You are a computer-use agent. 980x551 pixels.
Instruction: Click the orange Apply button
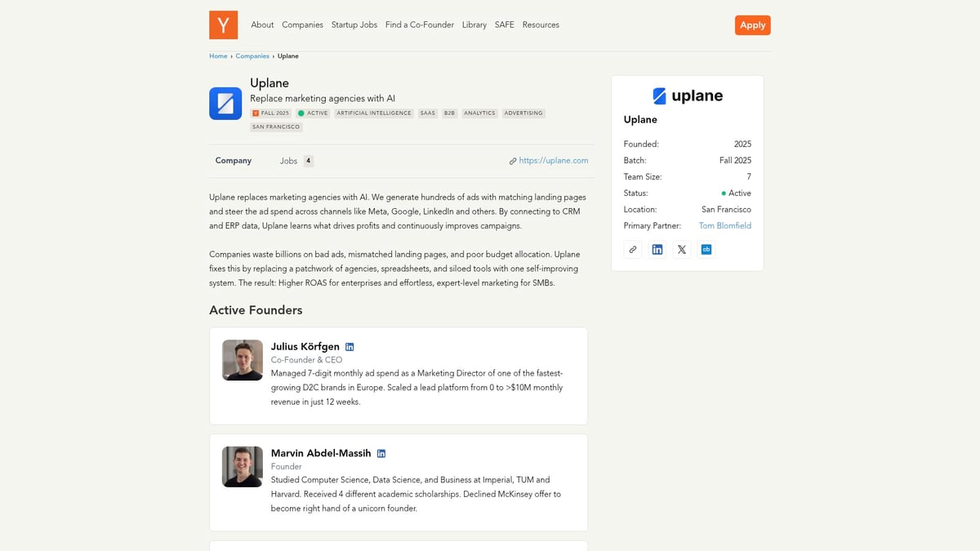point(752,24)
